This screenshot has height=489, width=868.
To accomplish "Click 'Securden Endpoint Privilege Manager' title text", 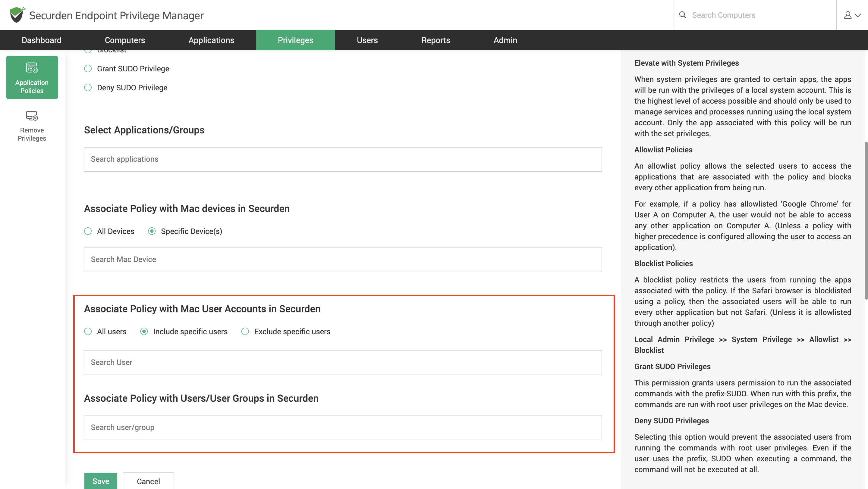I will click(116, 15).
